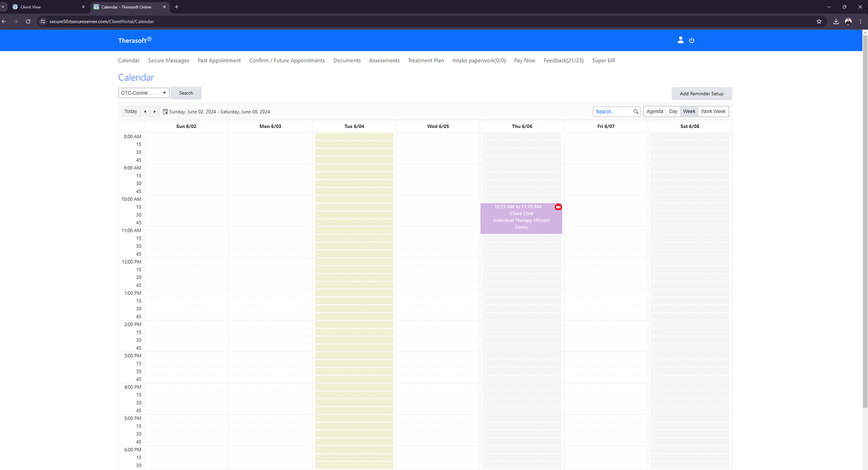Open Treatment Plan page
Screen dimensions: 868x470
(x=426, y=60)
